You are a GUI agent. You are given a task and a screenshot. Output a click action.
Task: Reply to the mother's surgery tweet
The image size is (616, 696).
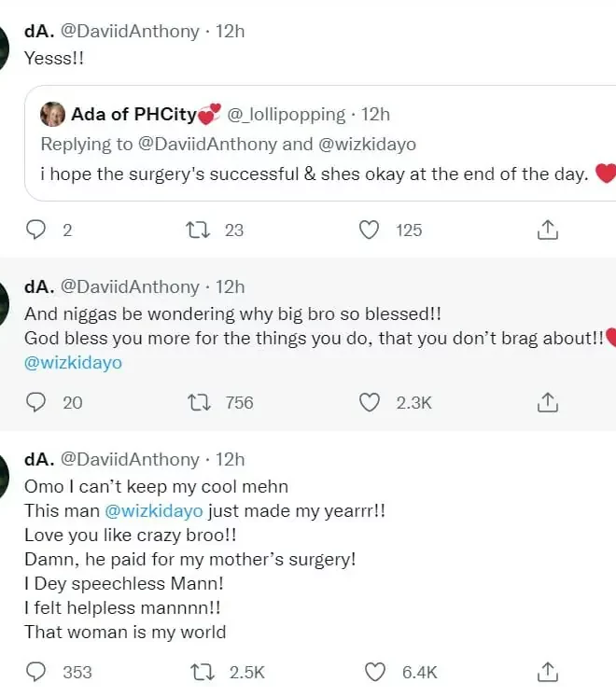tap(37, 672)
